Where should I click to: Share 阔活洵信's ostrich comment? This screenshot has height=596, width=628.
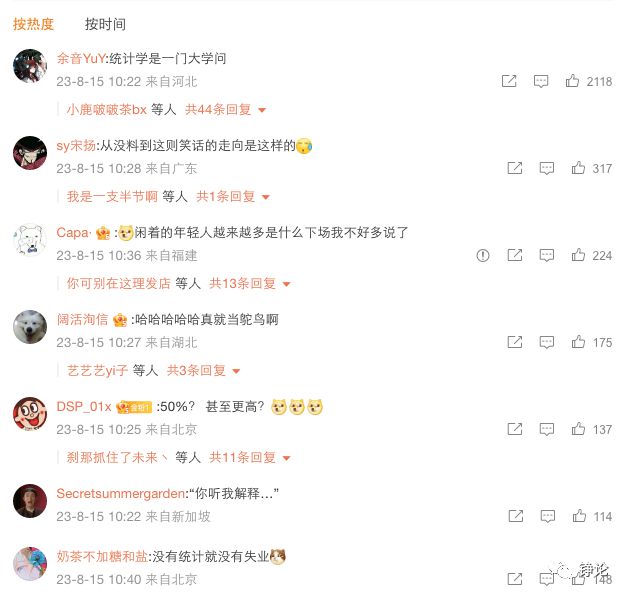tap(515, 342)
